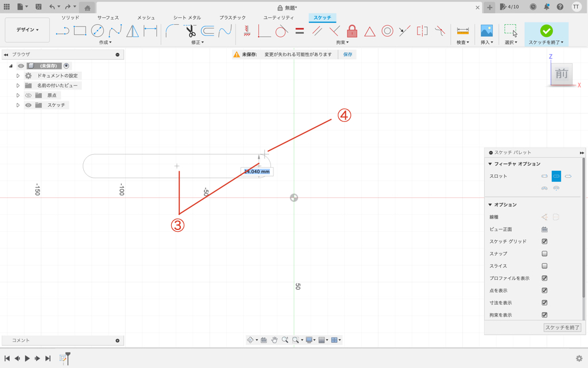Switch to the メッシュ tab
Viewport: 588px width, 368px height.
146,18
